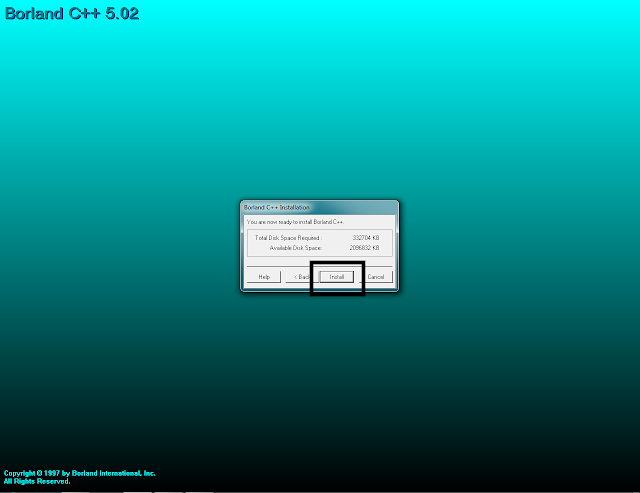Click the "Copyright © 1997 by Borland International, Inc." line
640x493 pixels.
80,473
